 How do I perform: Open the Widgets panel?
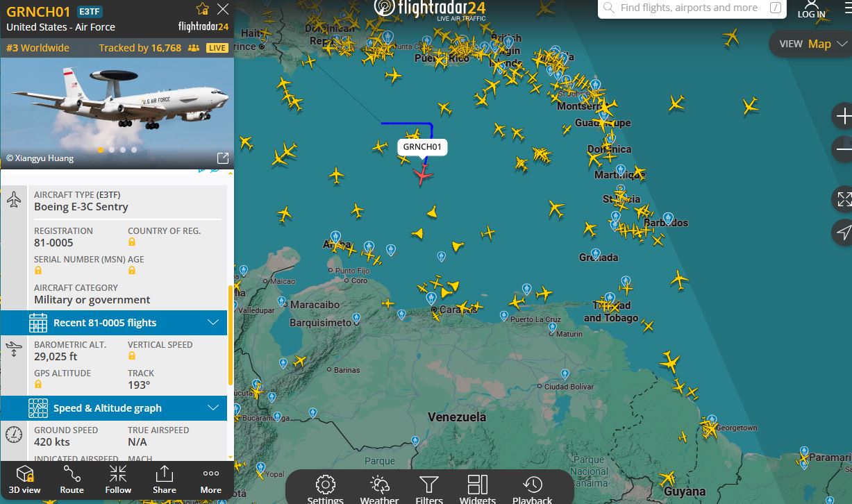pos(478,489)
